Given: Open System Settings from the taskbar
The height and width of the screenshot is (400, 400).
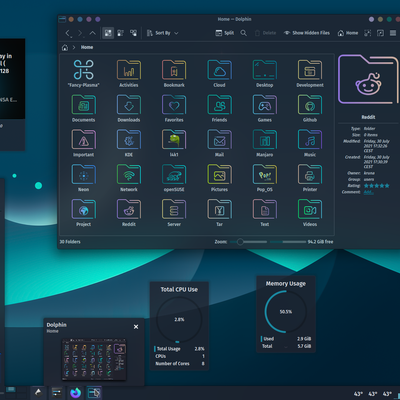Looking at the screenshot, I should [57, 393].
